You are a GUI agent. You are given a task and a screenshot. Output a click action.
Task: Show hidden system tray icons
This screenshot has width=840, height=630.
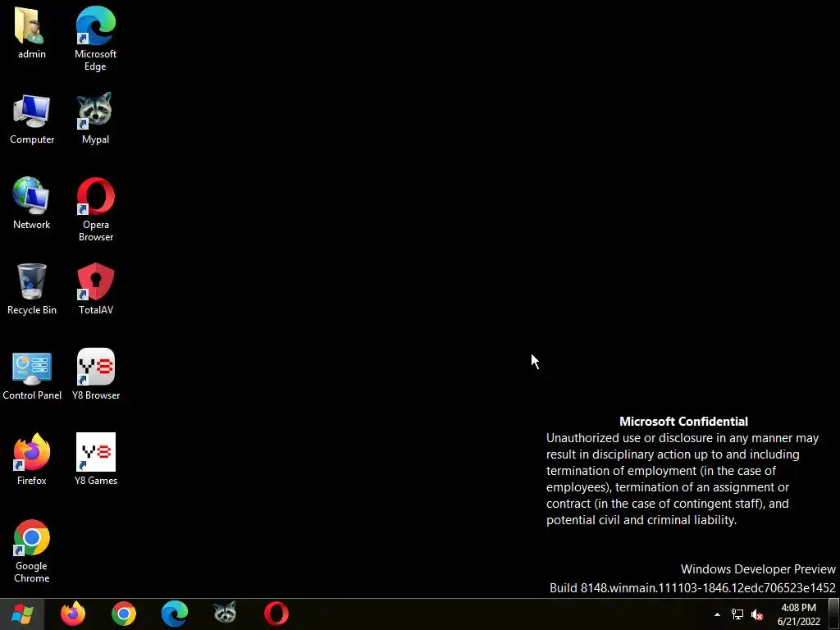717,614
